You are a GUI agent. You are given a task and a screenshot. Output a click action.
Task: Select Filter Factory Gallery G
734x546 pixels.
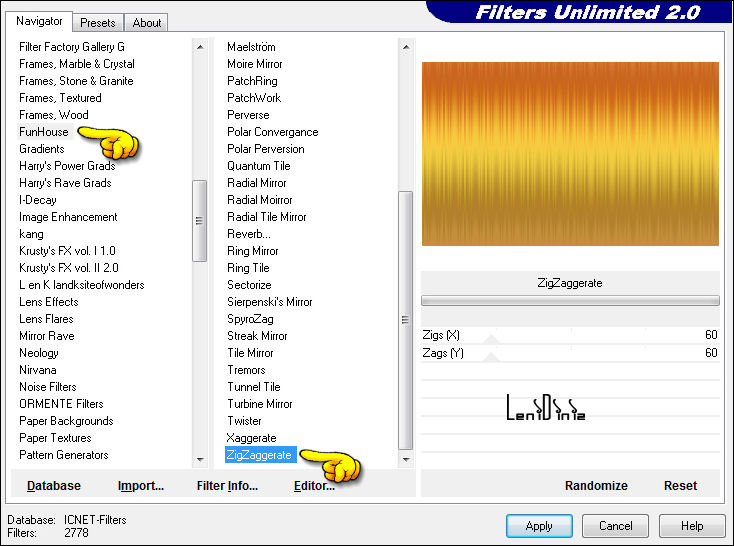(72, 47)
